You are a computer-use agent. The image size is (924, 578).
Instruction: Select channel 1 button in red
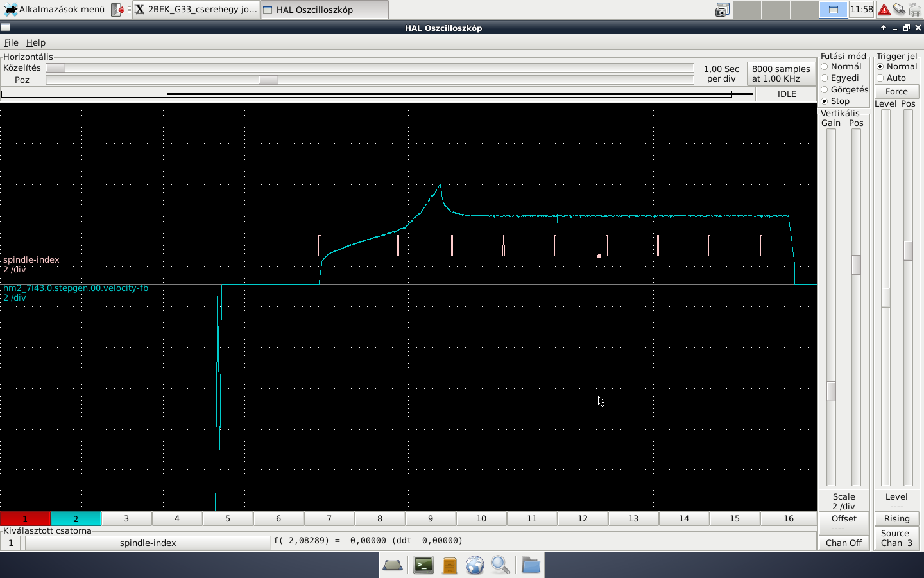[25, 518]
